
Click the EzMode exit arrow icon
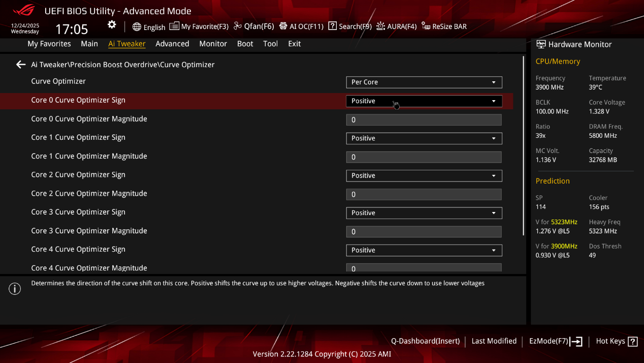coord(576,342)
